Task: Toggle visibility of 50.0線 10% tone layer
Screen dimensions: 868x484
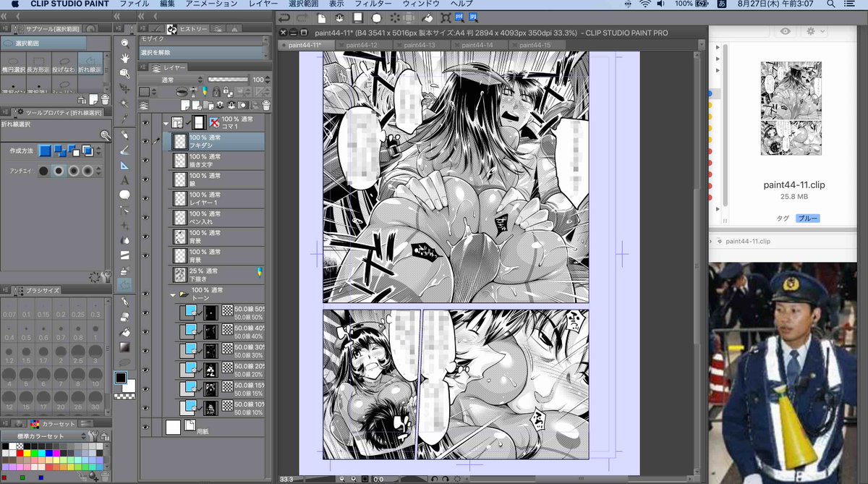Action: click(145, 408)
